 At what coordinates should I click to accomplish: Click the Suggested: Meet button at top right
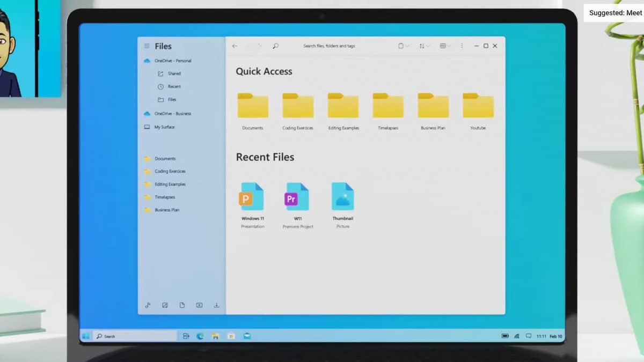click(x=614, y=13)
